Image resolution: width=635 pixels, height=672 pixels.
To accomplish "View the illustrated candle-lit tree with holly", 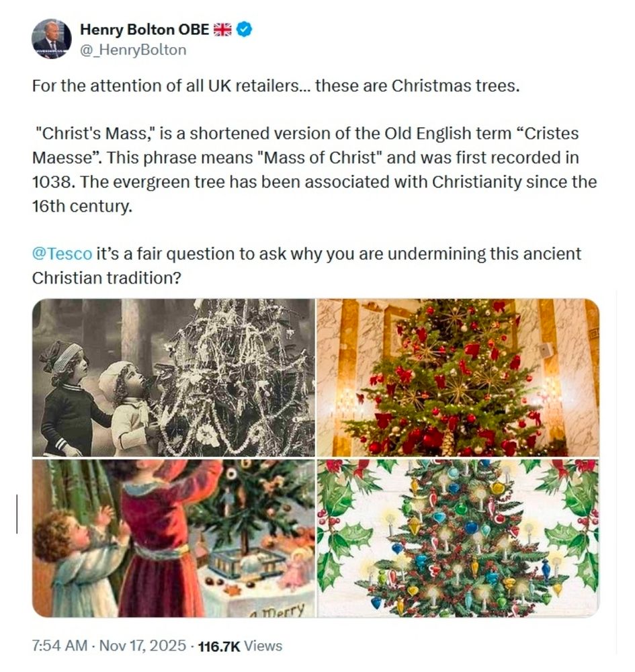I will [458, 538].
